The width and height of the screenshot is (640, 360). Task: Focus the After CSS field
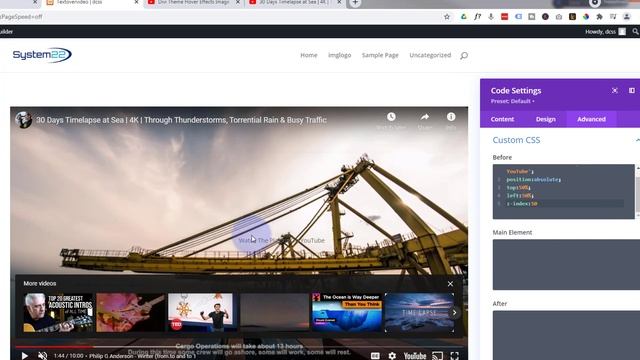pos(566,335)
